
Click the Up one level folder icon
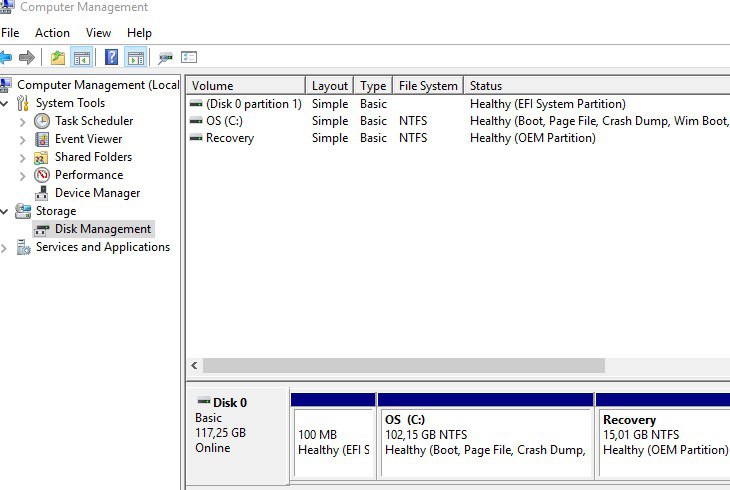(58, 58)
